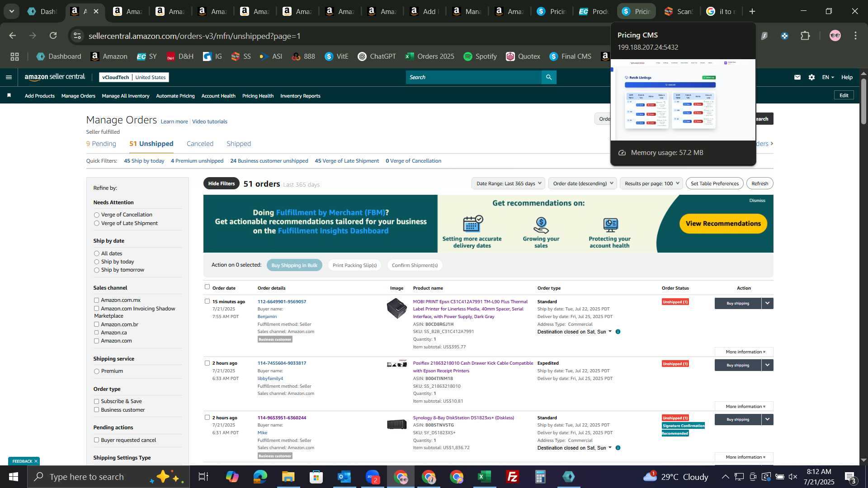Image resolution: width=868 pixels, height=488 pixels.
Task: Click the Hide Filters button
Action: (222, 183)
